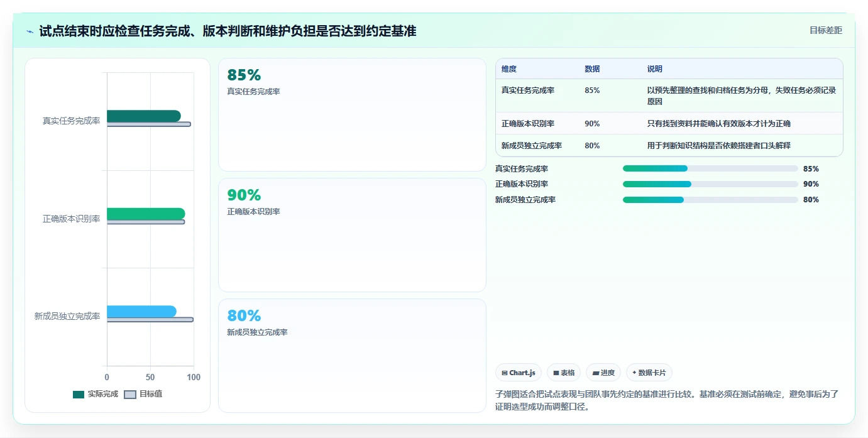Screen dimensions: 868x438
Task: Click the description 只有找到资料并能确认有效版本才计为正确
Action: point(719,123)
